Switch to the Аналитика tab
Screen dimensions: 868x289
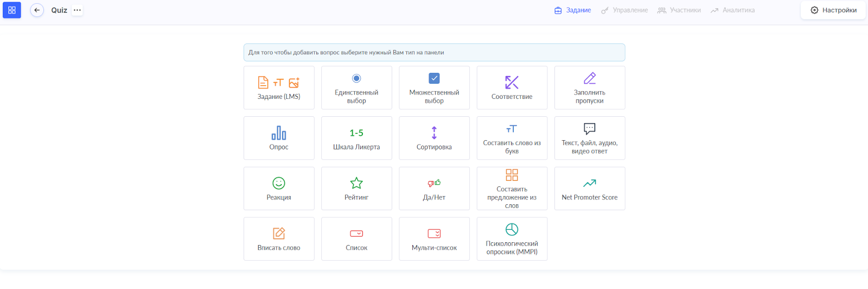tap(732, 10)
